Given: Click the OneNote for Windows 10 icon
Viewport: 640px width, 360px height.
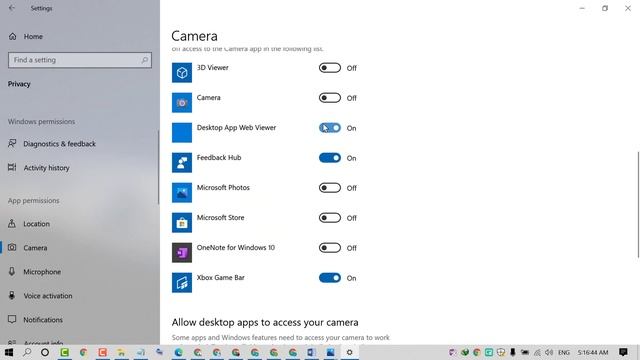Looking at the screenshot, I should point(182,253).
